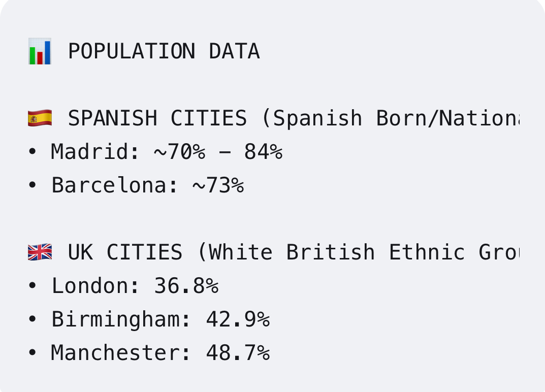
Task: Select the POPULATION DATA heading
Action: [164, 51]
